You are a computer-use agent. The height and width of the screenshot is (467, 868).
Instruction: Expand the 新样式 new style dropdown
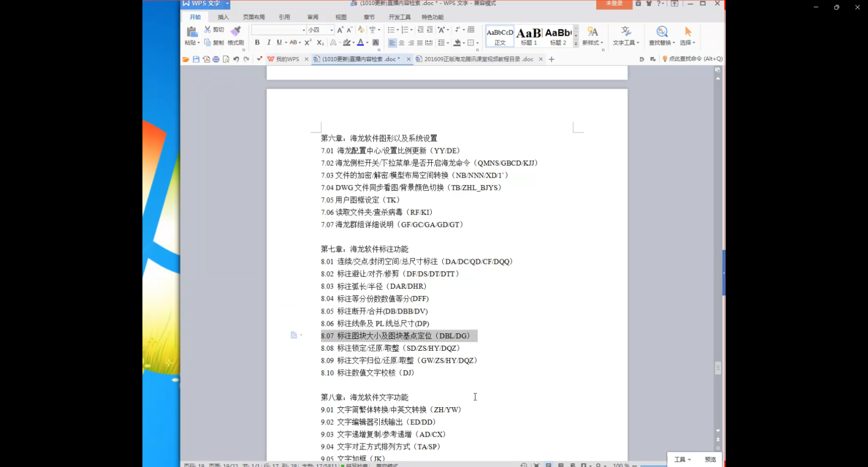592,35
